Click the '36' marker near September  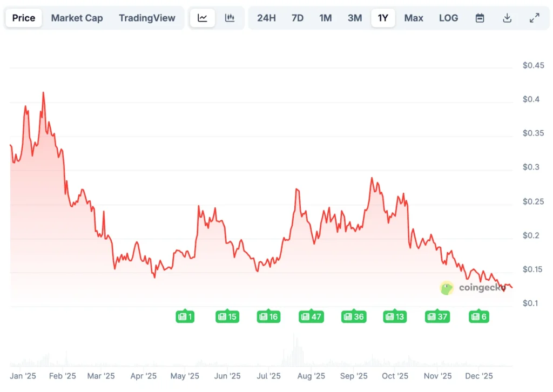pos(353,317)
